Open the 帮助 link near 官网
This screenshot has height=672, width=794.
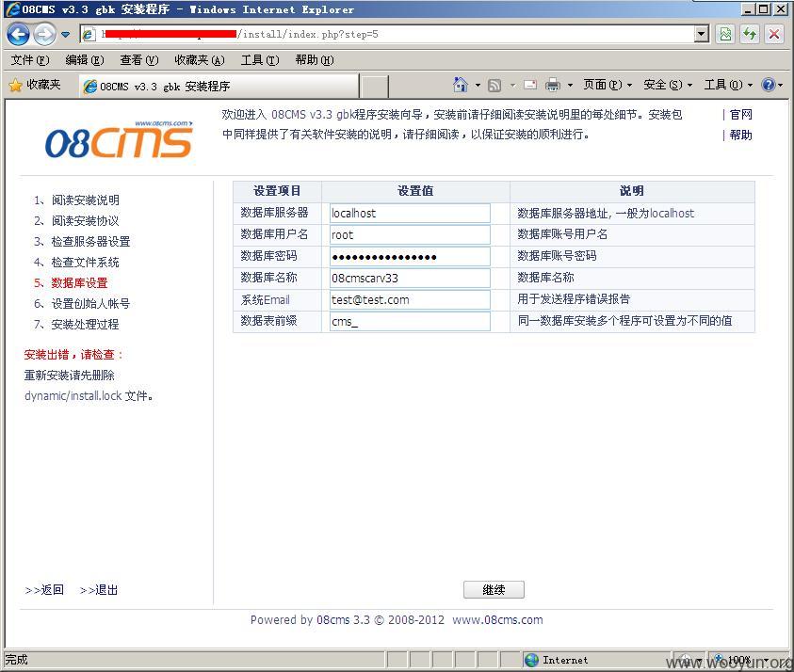tap(741, 136)
